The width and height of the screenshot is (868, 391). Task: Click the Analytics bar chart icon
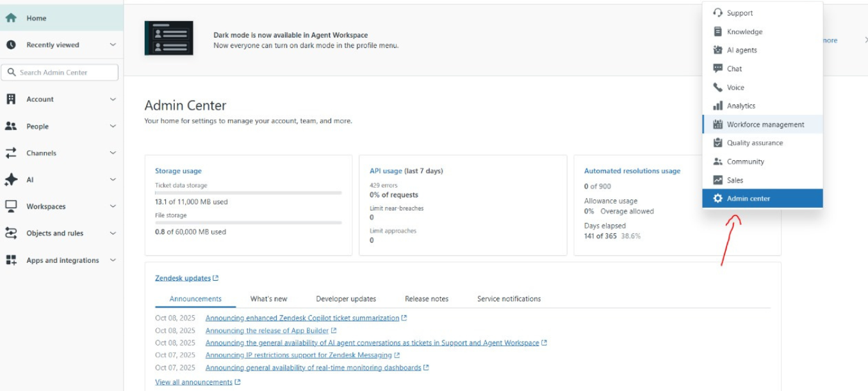[x=717, y=106]
